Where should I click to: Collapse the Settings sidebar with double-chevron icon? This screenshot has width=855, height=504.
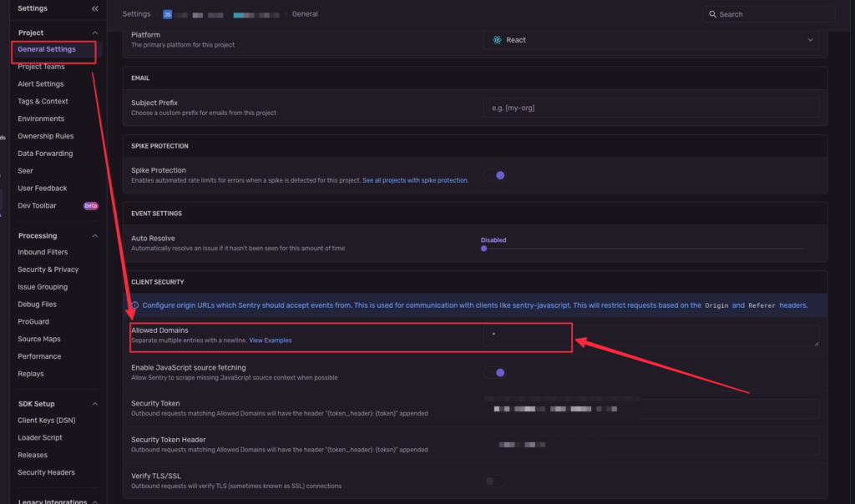[95, 8]
